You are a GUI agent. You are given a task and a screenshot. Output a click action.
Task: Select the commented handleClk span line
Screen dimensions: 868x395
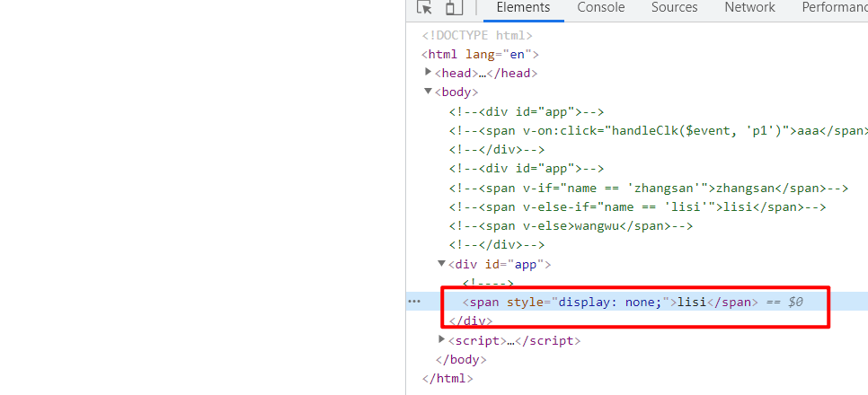659,130
